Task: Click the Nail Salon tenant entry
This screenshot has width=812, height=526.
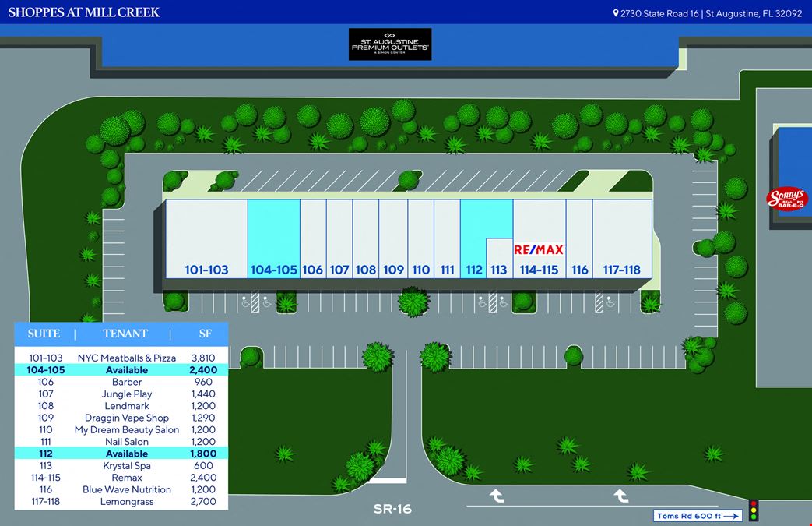Action: (x=127, y=442)
